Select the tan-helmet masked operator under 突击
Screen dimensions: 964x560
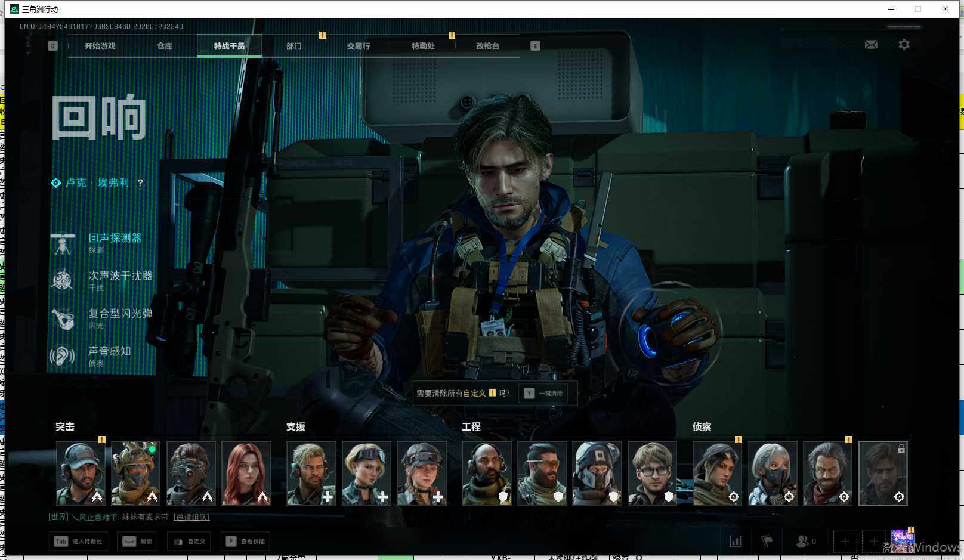pyautogui.click(x=135, y=474)
